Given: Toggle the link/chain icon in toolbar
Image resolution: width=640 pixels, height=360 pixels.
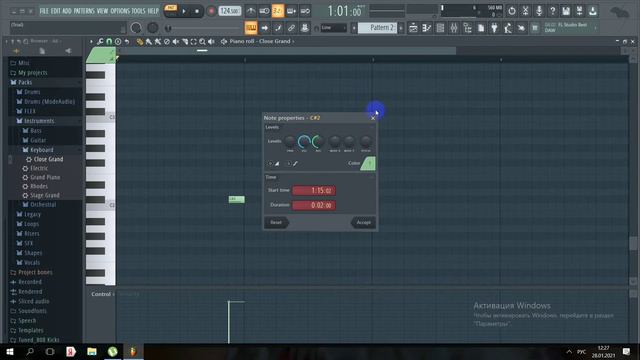Looking at the screenshot, I should 291,28.
